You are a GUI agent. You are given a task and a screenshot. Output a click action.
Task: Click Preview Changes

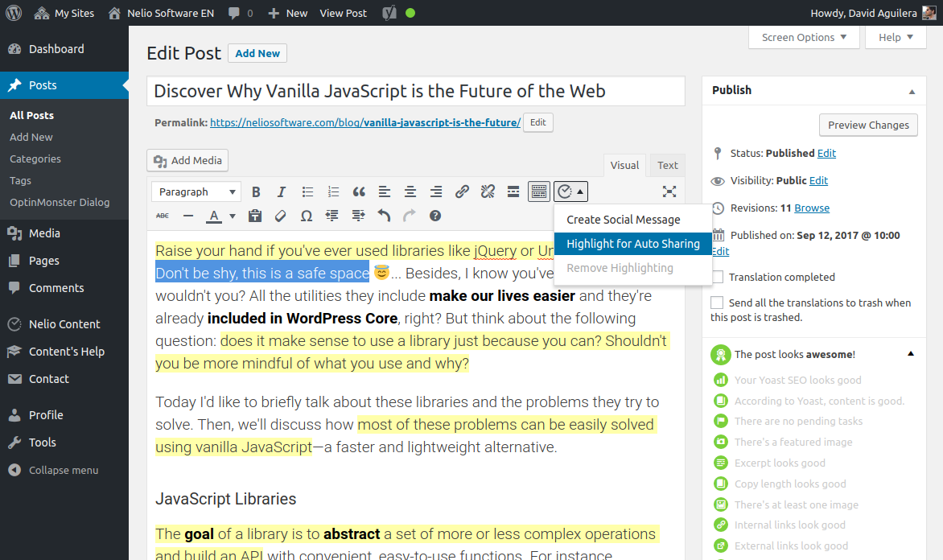click(x=868, y=125)
